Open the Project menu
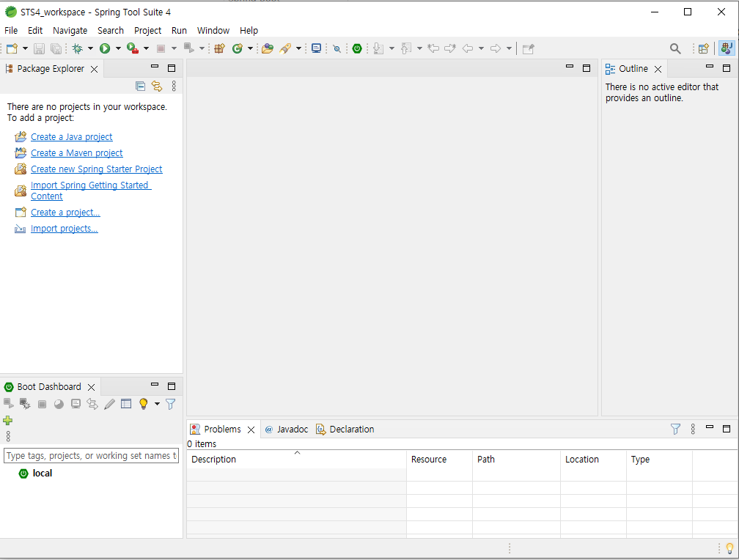The height and width of the screenshot is (560, 739). 147,30
